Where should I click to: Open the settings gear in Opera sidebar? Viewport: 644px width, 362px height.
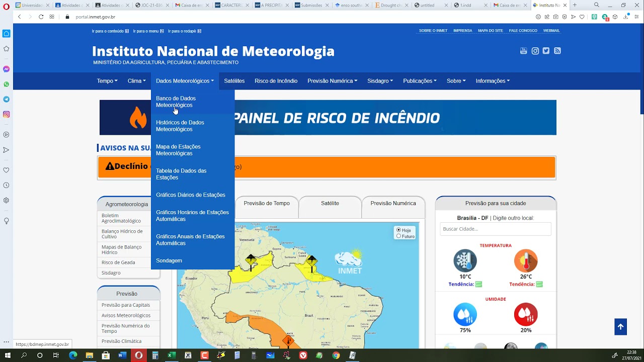7,200
